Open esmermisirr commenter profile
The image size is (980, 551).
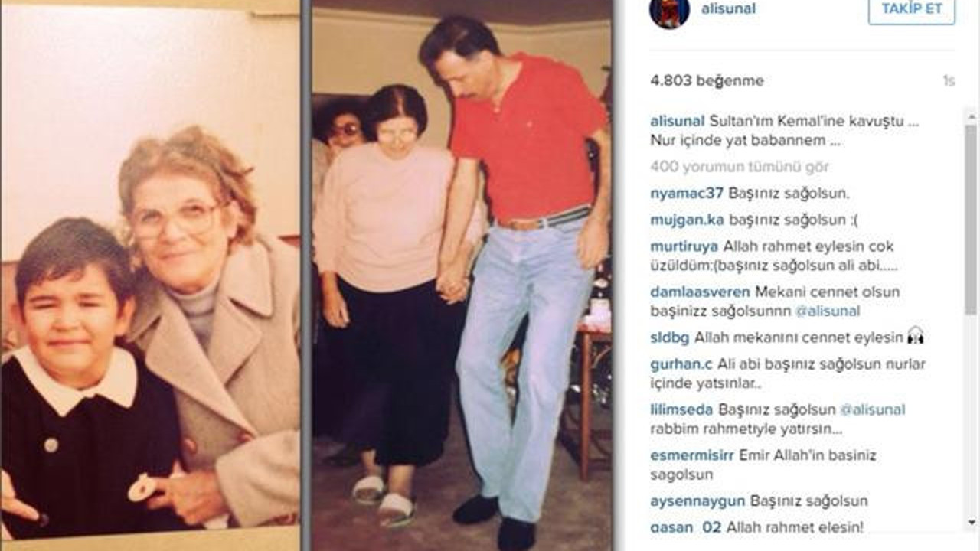[692, 455]
